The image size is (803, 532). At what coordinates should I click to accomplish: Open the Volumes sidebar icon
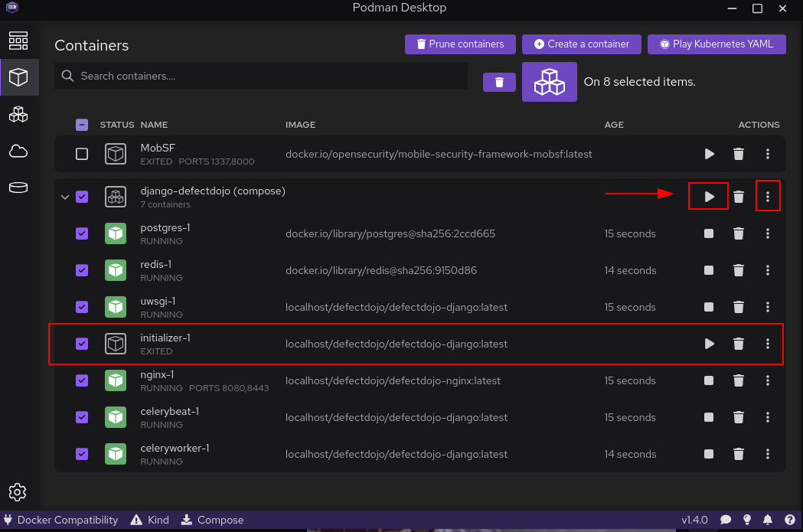18,188
